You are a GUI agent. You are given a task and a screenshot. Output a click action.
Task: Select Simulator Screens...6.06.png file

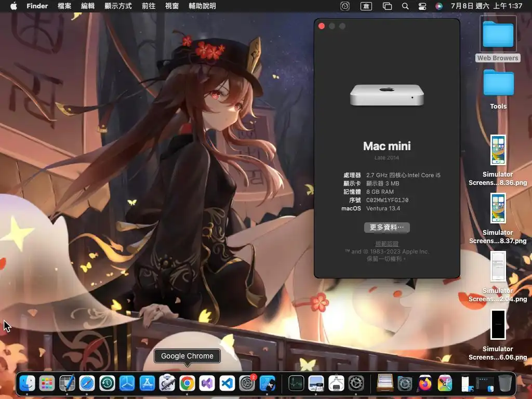point(498,335)
